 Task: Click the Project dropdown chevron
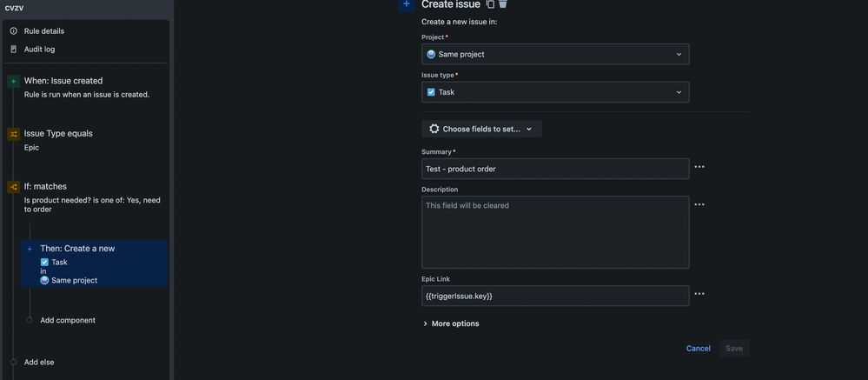tap(679, 54)
